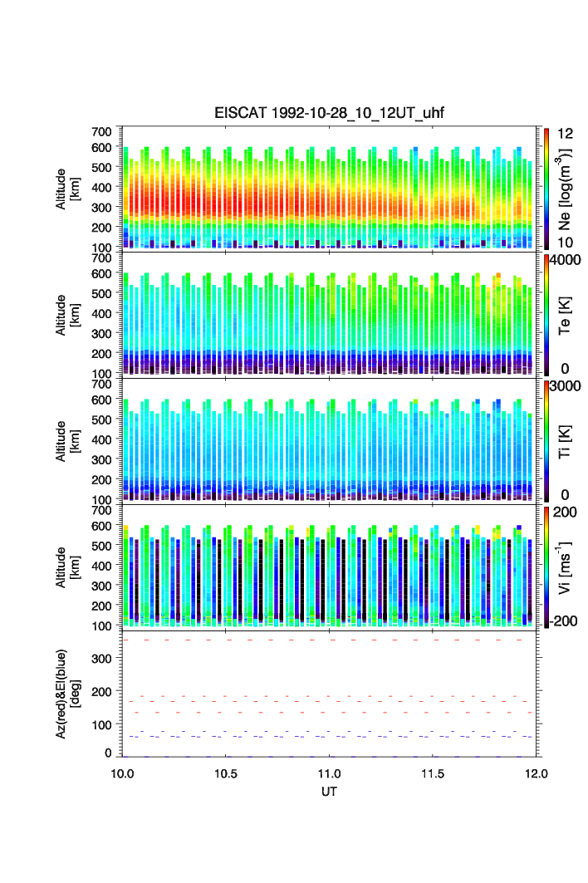The width and height of the screenshot is (588, 883).
Task: Click the "Ne [log(m-3)]" colorbar label
Action: [x=564, y=189]
